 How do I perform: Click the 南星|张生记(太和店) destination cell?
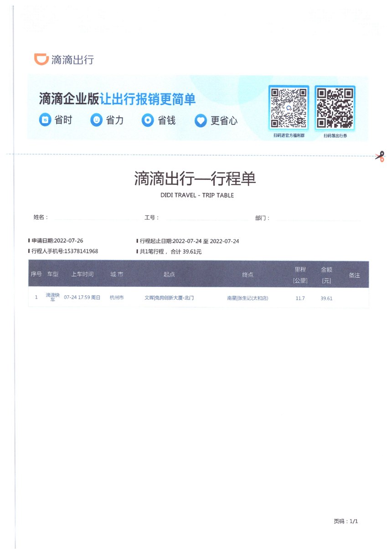[248, 298]
